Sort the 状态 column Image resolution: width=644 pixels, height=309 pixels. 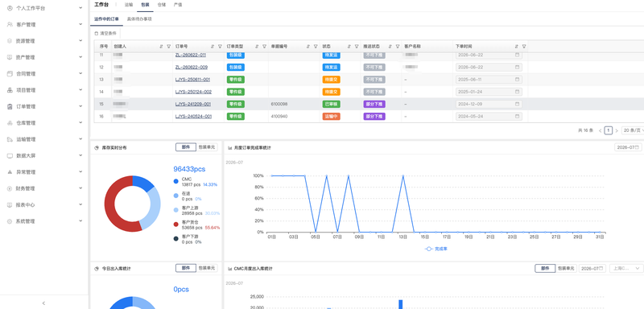point(349,47)
